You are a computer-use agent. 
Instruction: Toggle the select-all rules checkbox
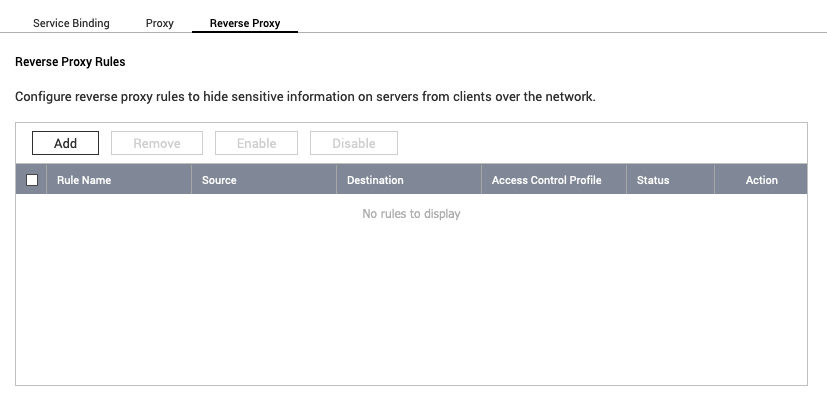(32, 180)
